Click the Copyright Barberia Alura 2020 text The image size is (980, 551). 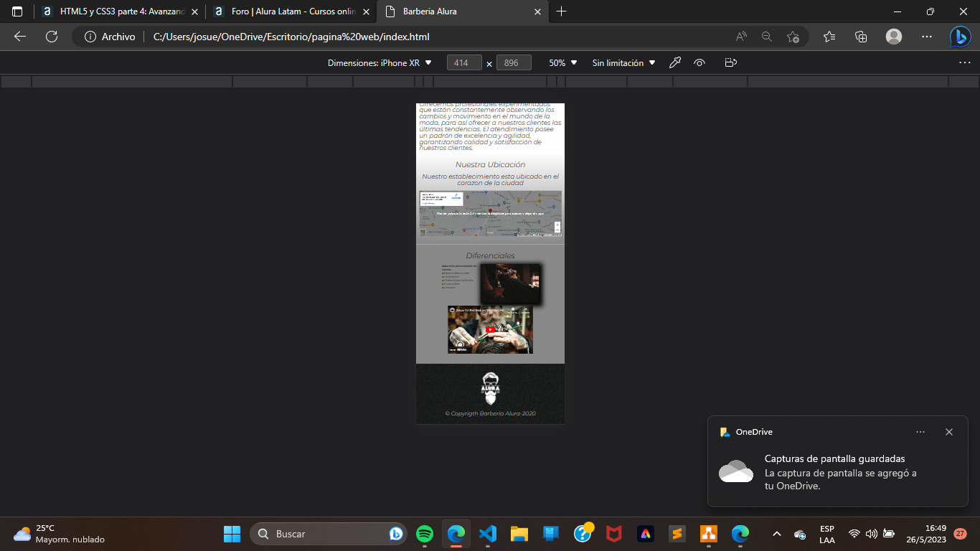pos(490,413)
